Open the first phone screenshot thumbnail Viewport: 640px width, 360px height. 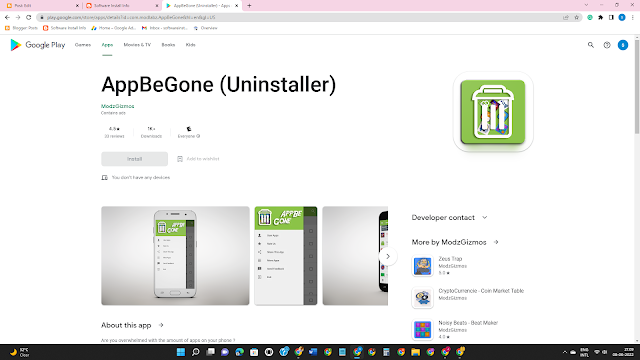175,256
